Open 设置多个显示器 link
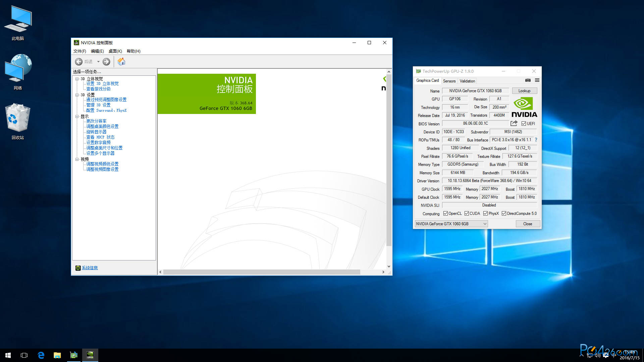The height and width of the screenshot is (362, 644). point(100,153)
